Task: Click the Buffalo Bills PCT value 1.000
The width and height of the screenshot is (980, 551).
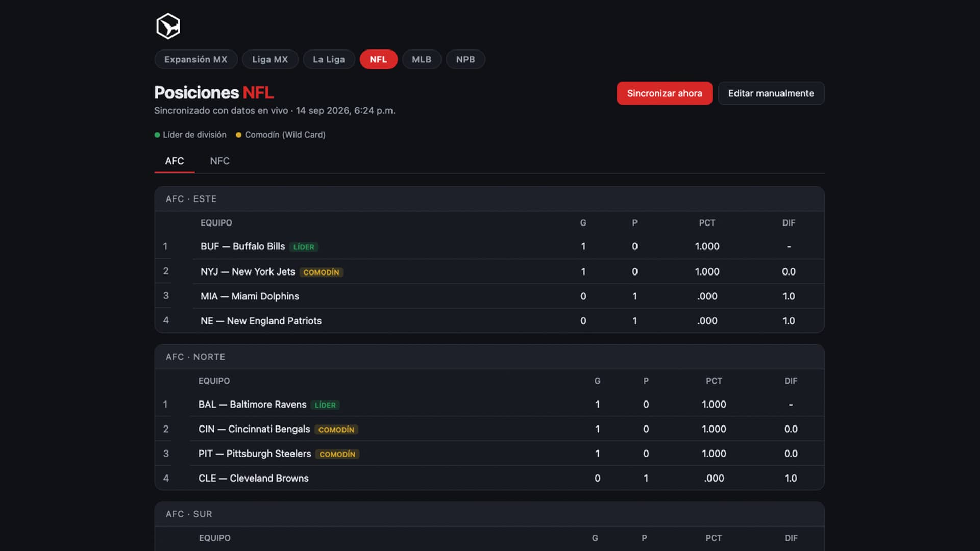Action: (707, 246)
